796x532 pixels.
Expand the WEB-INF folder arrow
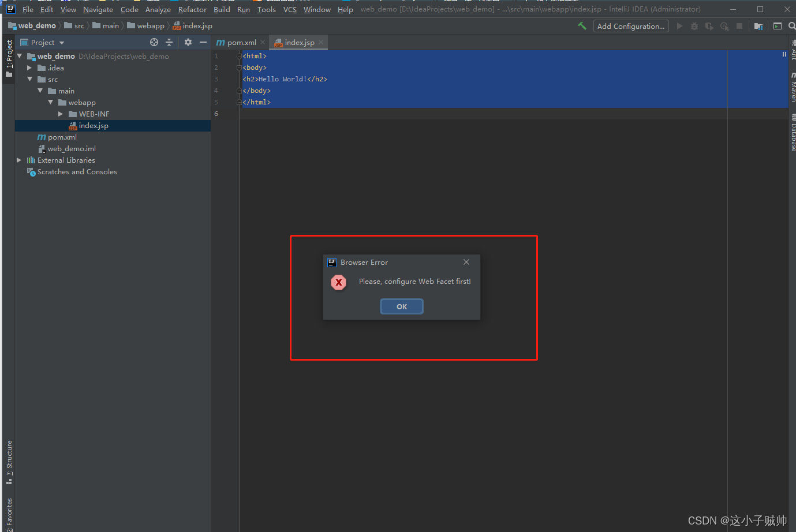tap(61, 114)
